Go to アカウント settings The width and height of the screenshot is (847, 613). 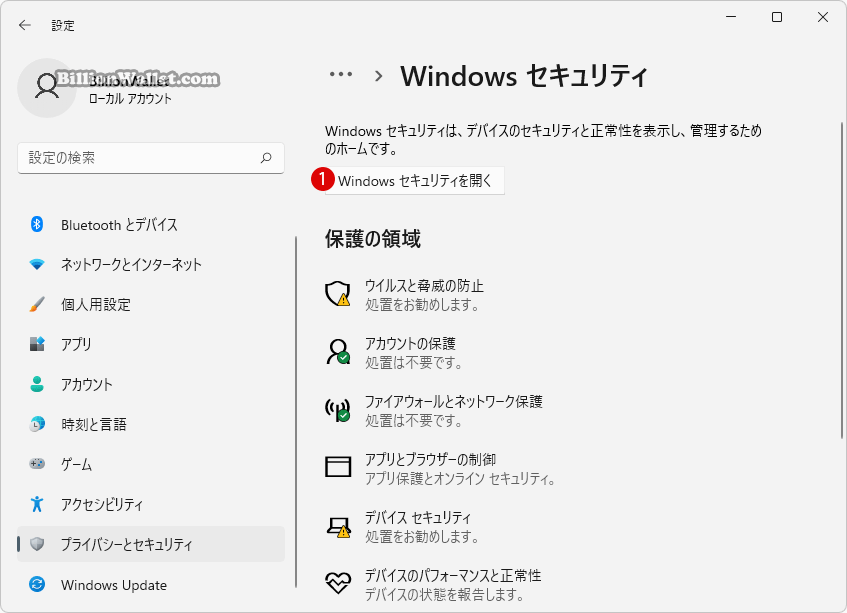[x=151, y=384]
